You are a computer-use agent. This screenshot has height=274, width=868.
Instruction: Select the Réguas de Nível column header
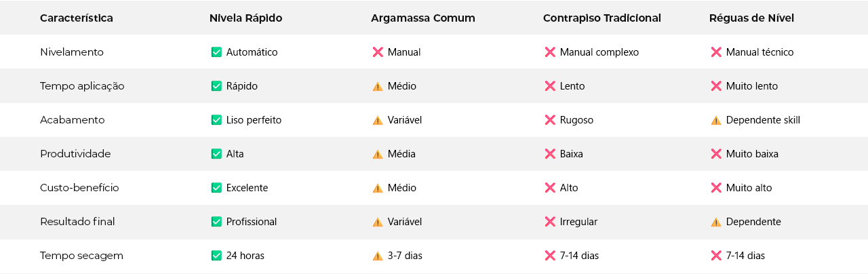751,18
